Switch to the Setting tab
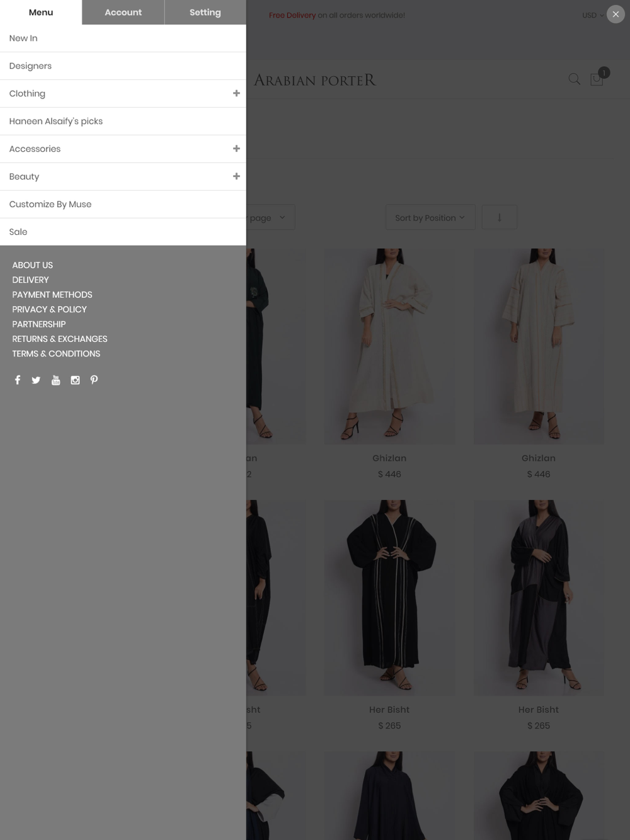The width and height of the screenshot is (630, 840). coord(205,12)
